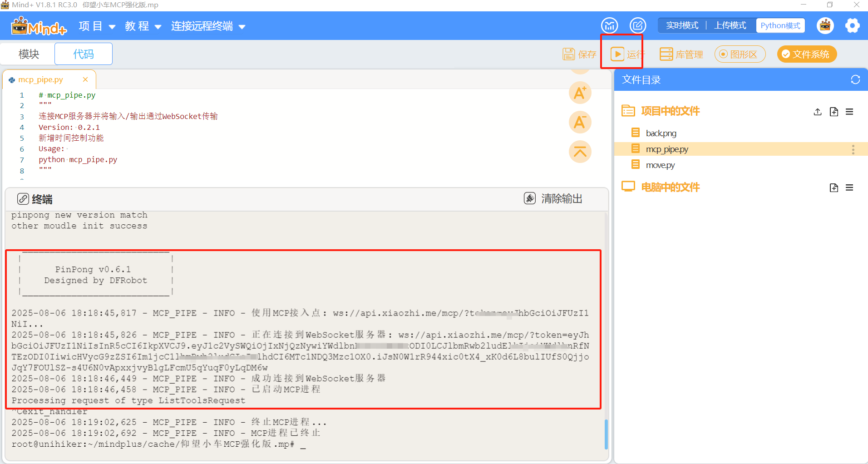Click the restore window button
This screenshot has height=464, width=868.
point(830,5)
